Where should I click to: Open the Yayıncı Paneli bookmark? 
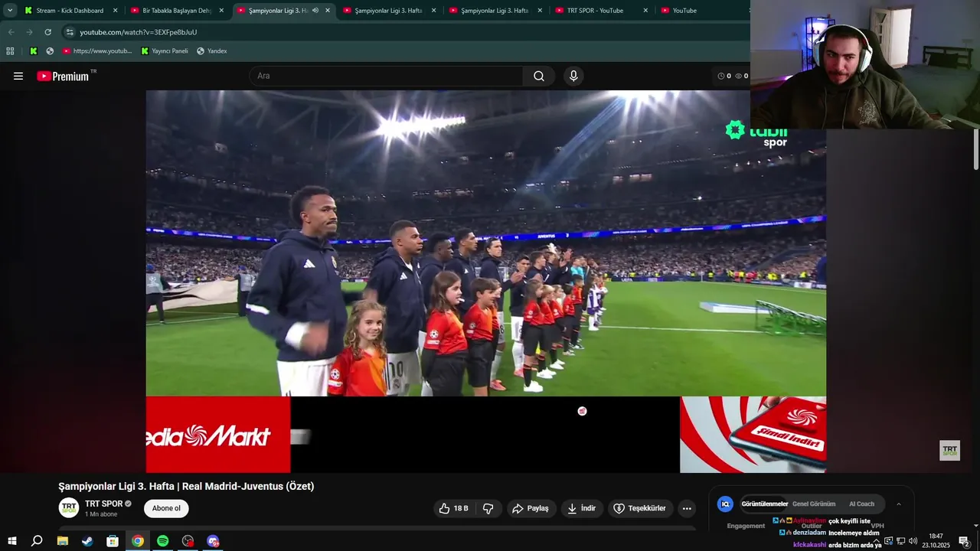click(165, 51)
